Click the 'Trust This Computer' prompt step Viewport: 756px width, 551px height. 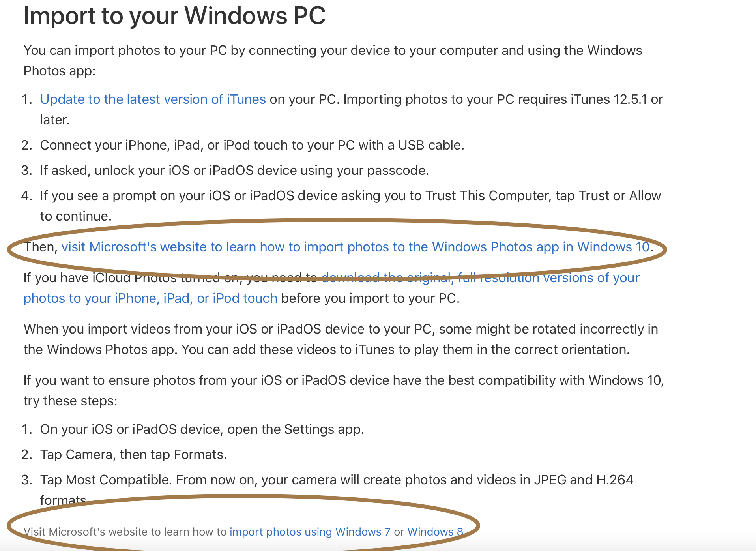[x=350, y=196]
